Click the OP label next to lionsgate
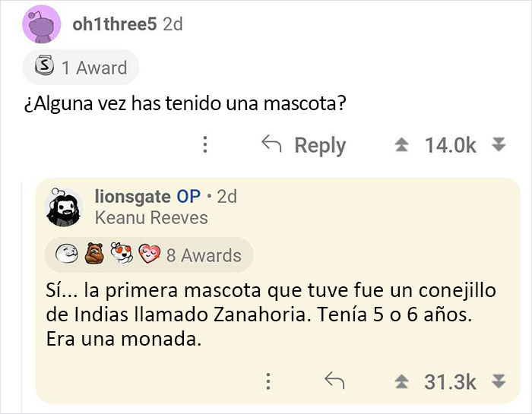 tap(188, 196)
